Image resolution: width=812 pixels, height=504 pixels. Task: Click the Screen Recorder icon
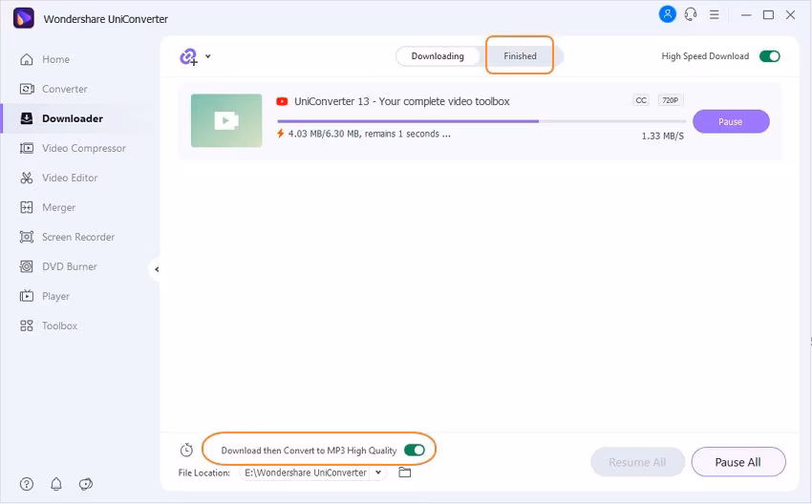[27, 237]
